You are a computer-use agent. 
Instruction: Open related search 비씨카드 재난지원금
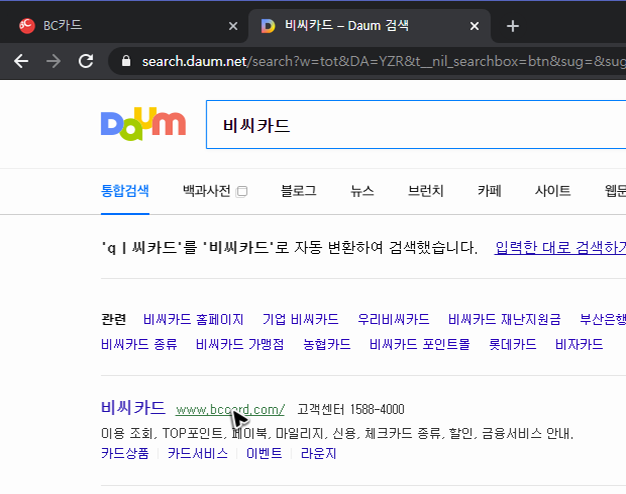(504, 319)
